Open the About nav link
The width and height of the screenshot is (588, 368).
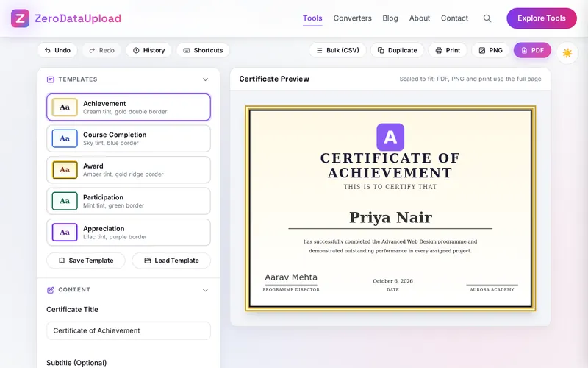coord(419,18)
